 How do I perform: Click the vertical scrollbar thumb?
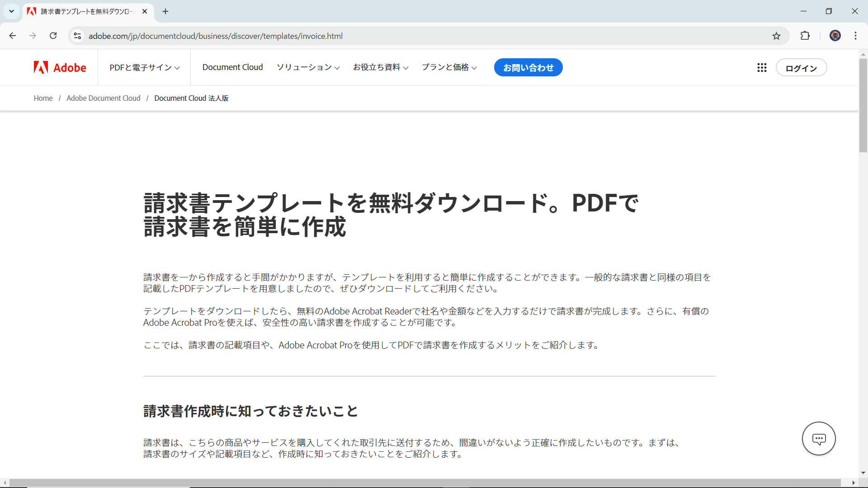[x=863, y=105]
